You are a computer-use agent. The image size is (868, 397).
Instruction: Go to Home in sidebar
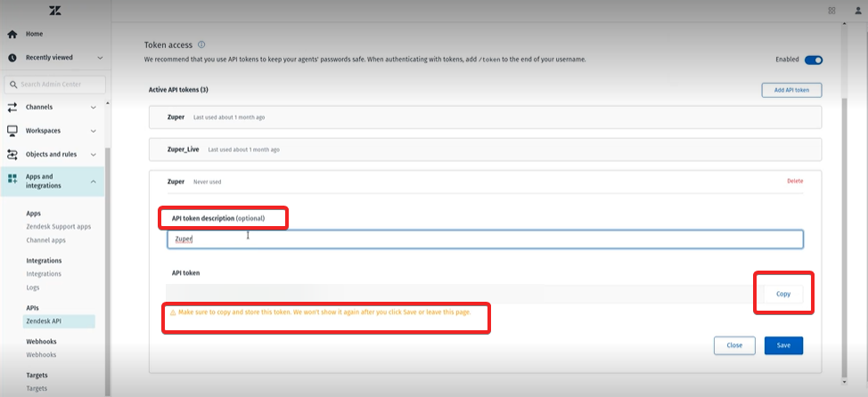pyautogui.click(x=34, y=35)
